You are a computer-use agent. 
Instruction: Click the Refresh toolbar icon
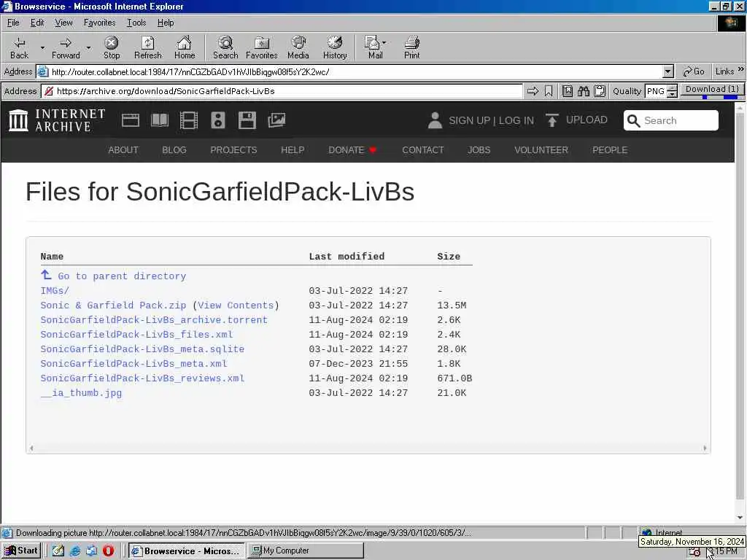147,47
